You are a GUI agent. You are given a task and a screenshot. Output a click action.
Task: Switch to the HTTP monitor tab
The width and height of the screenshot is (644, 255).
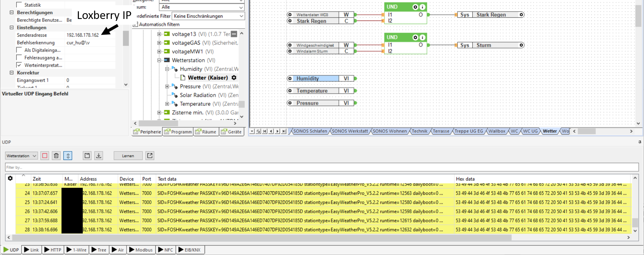(53, 250)
